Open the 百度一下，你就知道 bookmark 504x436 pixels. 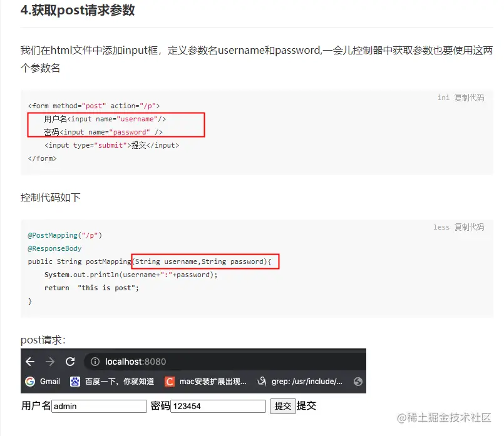coord(120,382)
